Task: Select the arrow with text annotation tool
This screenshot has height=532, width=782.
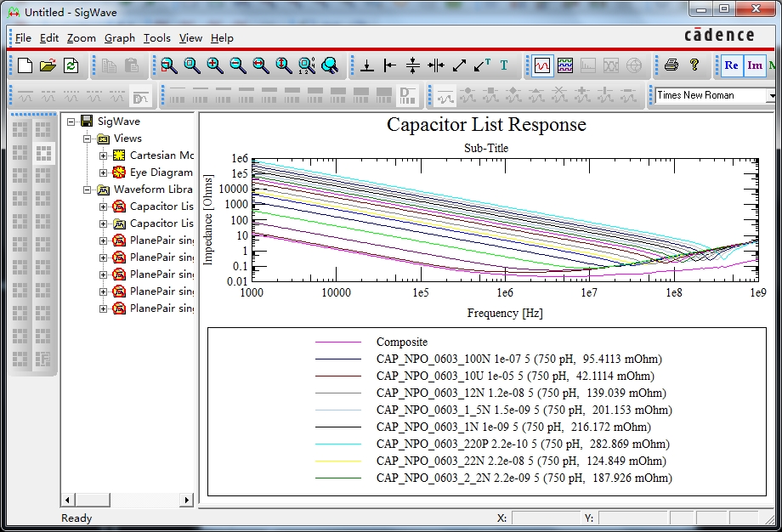Action: click(x=482, y=65)
